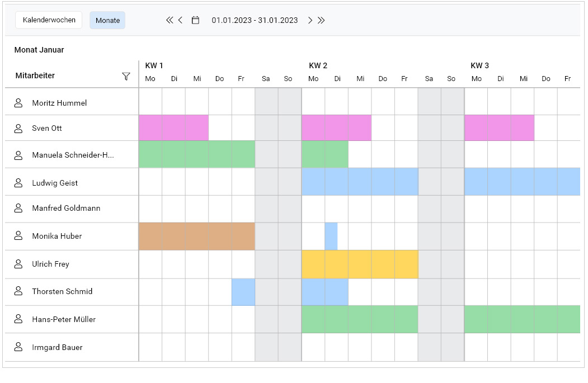Click the date range 01.01.2023 - 31.01.2023
The image size is (588, 383).
click(255, 20)
